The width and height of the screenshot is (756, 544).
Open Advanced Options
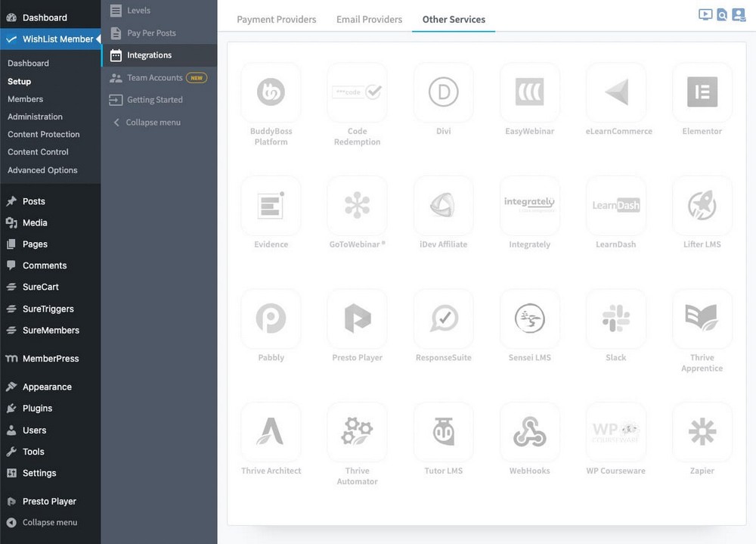pos(42,170)
